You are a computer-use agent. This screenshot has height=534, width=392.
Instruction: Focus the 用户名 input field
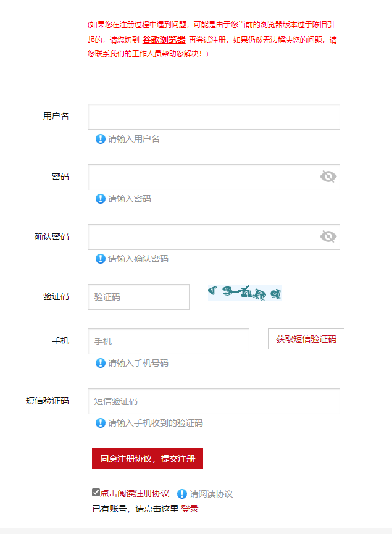[x=214, y=117]
